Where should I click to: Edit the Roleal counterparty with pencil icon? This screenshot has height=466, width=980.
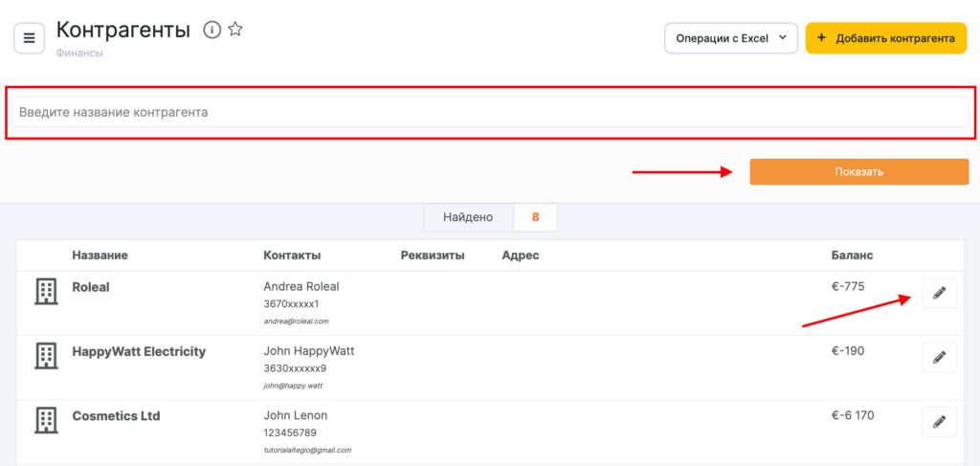939,293
